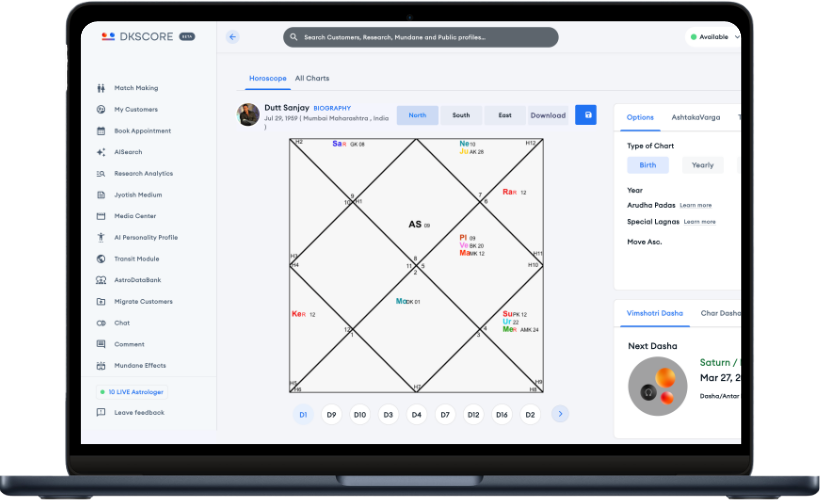Image resolution: width=820 pixels, height=501 pixels.
Task: Click the Ke planet label in chart
Action: [297, 314]
